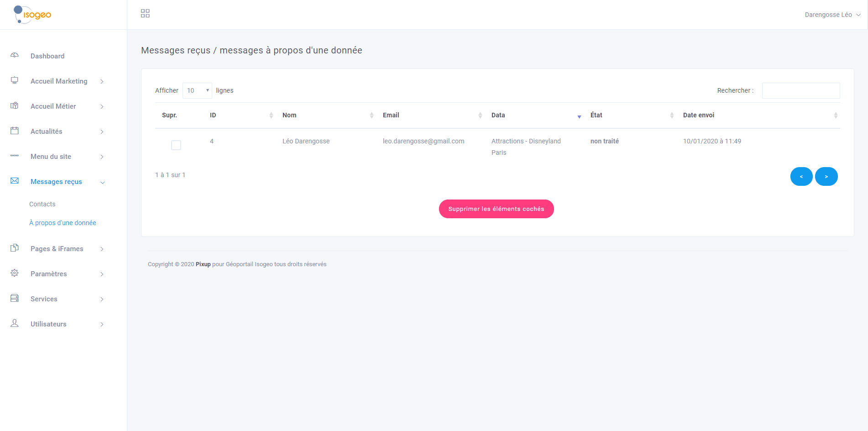Screen dimensions: 868x431
Task: Go to next page button
Action: 826,177
